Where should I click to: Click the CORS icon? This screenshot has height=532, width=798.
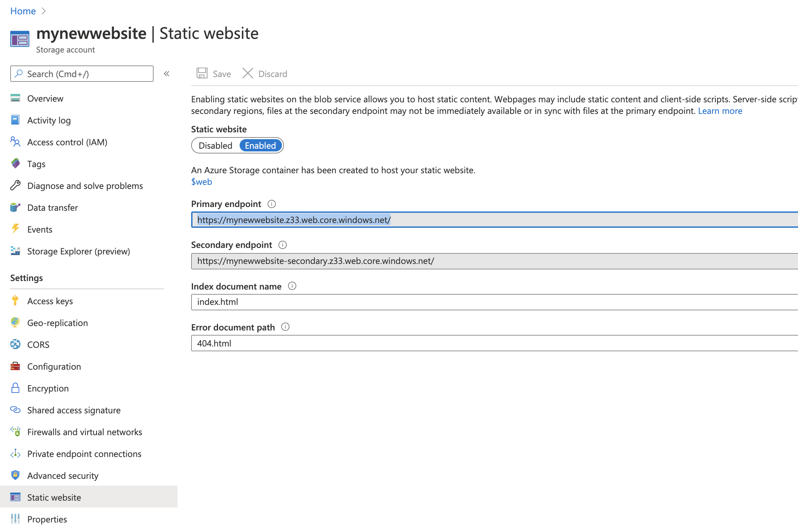(15, 344)
